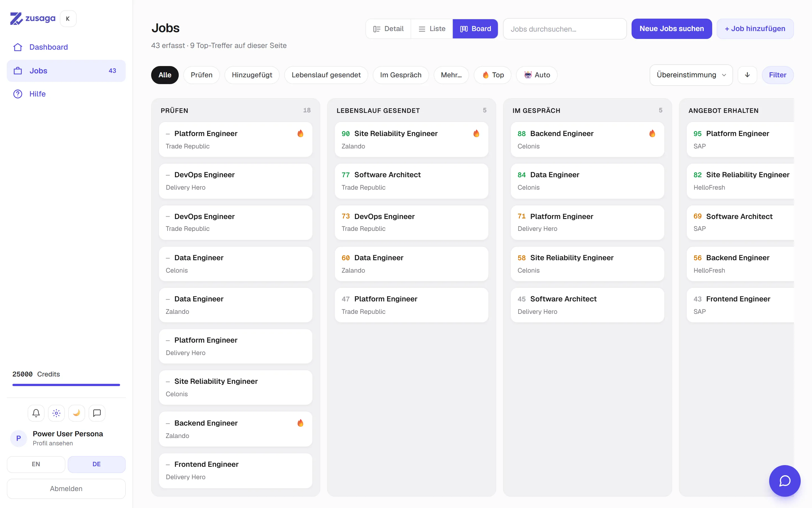
Task: Click flame icon on Celonis Backend Engineer card
Action: point(652,134)
